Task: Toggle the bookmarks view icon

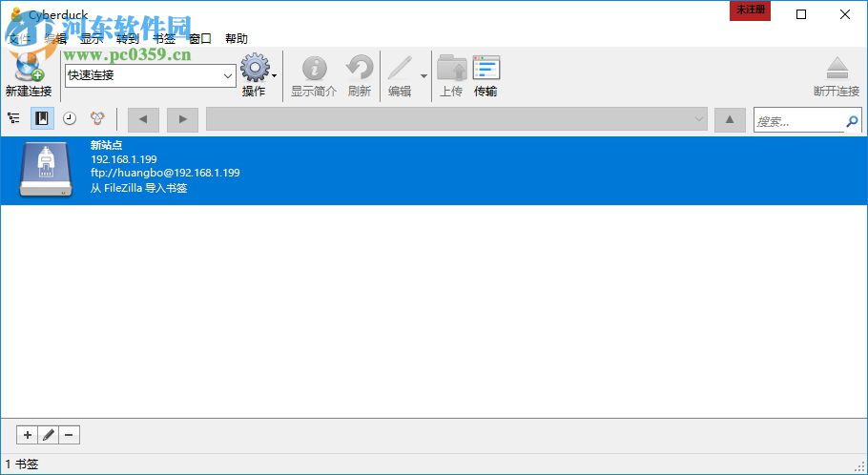Action: pyautogui.click(x=42, y=118)
